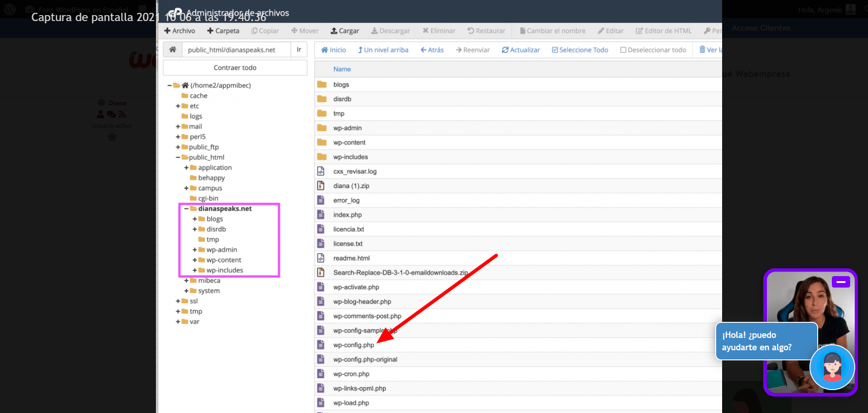Click the disrdb folder icon in list
Viewport: 868px width, 413px height.
click(322, 99)
